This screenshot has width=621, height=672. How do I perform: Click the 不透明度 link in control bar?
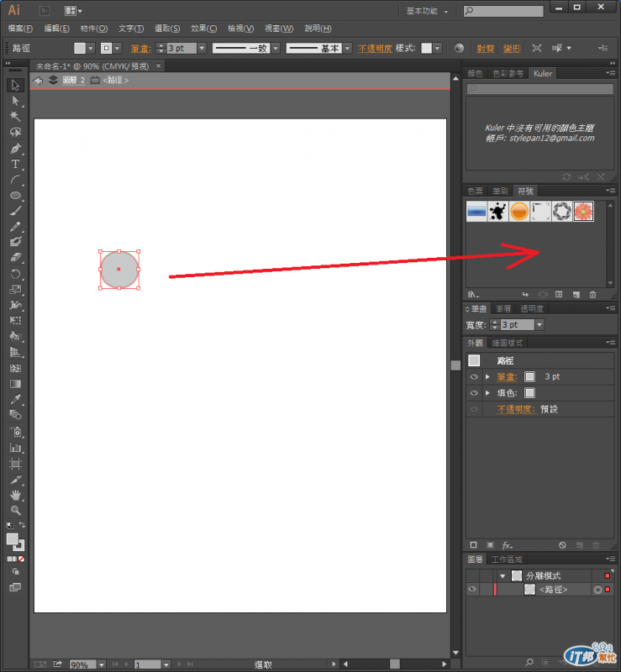[375, 49]
